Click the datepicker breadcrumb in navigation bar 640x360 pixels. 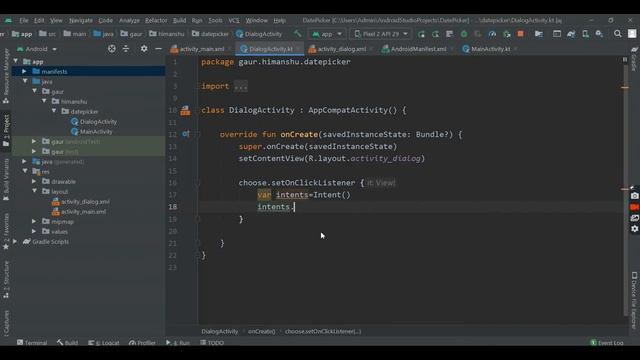point(211,34)
